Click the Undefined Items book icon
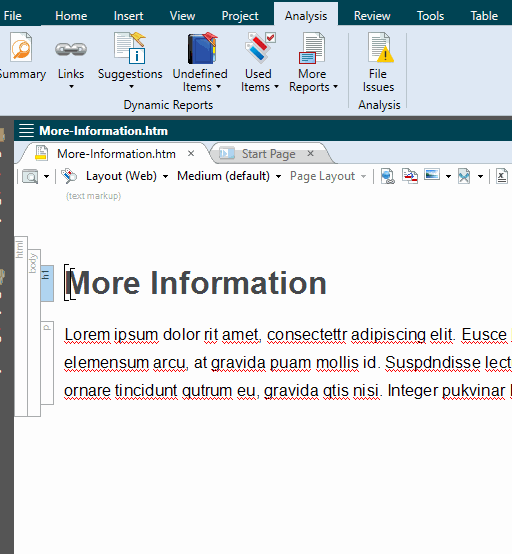The width and height of the screenshot is (512, 554). click(202, 48)
